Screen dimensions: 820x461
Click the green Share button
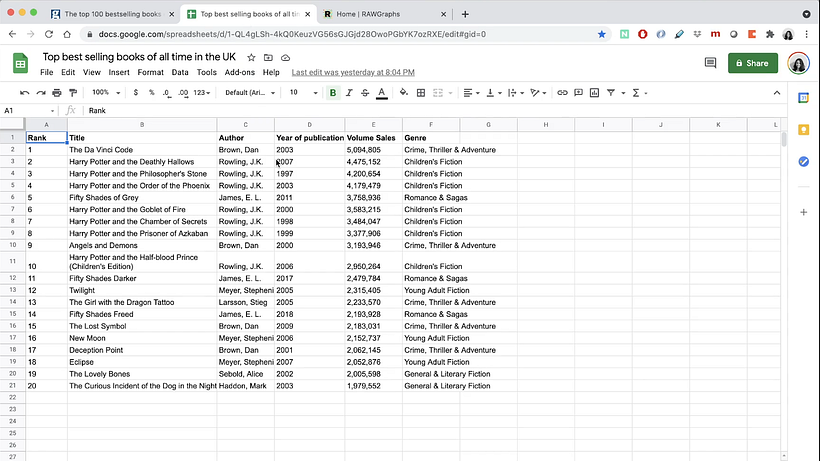(x=753, y=63)
